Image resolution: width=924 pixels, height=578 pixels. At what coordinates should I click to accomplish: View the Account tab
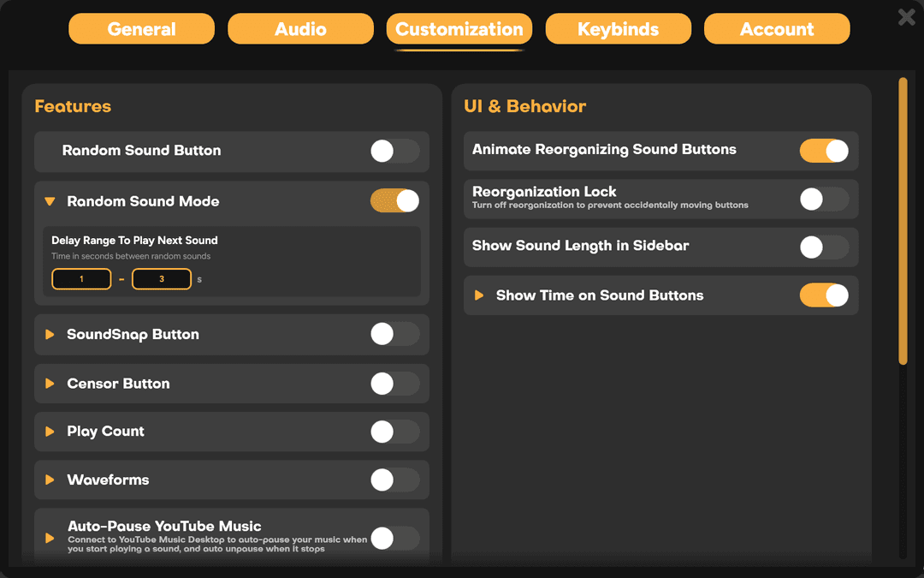[776, 28]
